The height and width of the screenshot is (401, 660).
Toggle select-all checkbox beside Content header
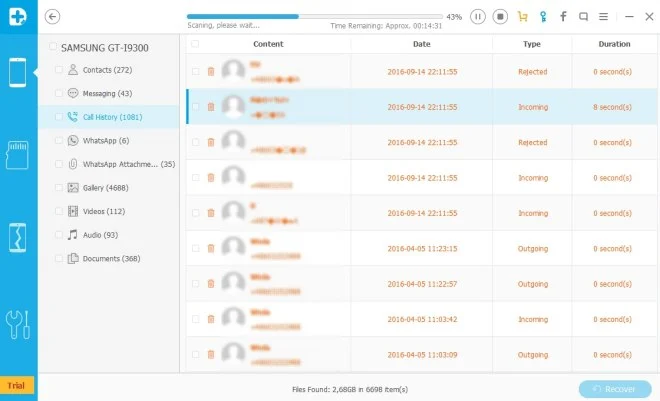(195, 44)
